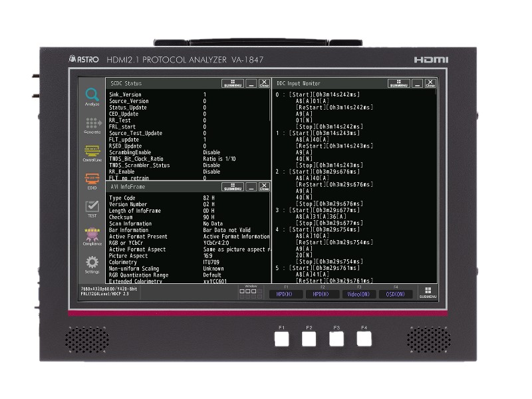Select the Status_Update row
Viewport: 532px width, 399px height.
pos(189,108)
